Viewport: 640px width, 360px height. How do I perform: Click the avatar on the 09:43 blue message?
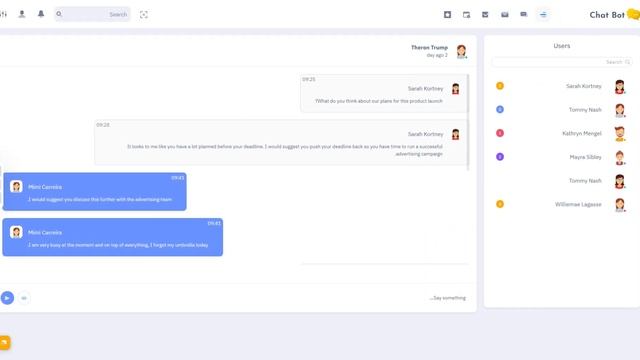pyautogui.click(x=16, y=187)
